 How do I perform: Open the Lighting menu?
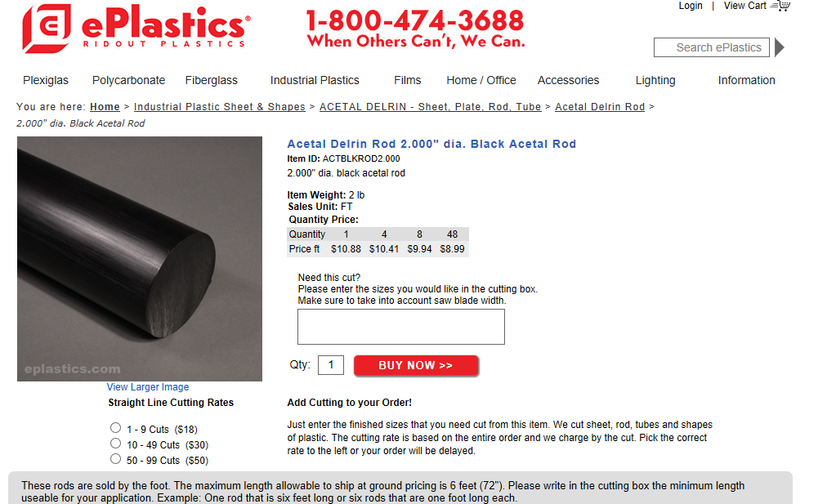[x=655, y=80]
